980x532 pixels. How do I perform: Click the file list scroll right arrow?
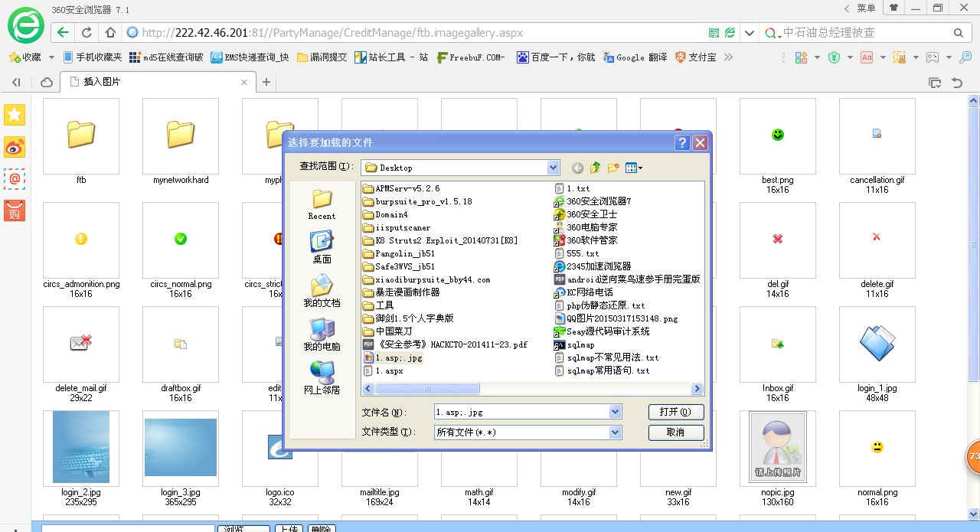[697, 389]
